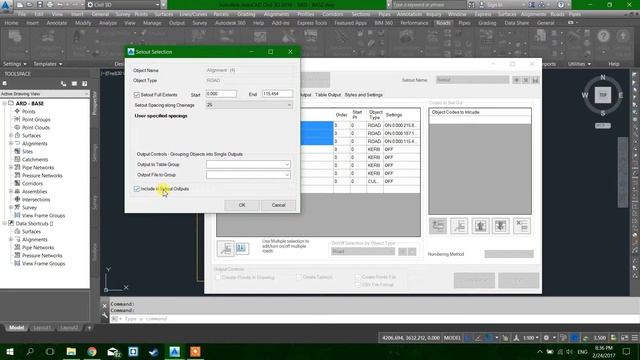Click the Toolspace help icon
This screenshot has width=640, height=360.
[x=84, y=83]
